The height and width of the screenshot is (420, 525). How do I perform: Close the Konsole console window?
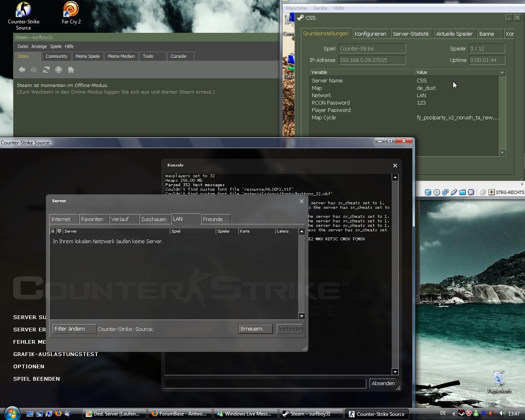[x=395, y=165]
